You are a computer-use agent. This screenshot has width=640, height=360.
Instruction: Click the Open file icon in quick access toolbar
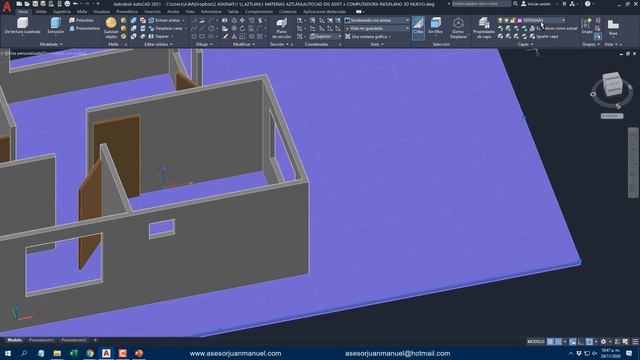tap(27, 4)
